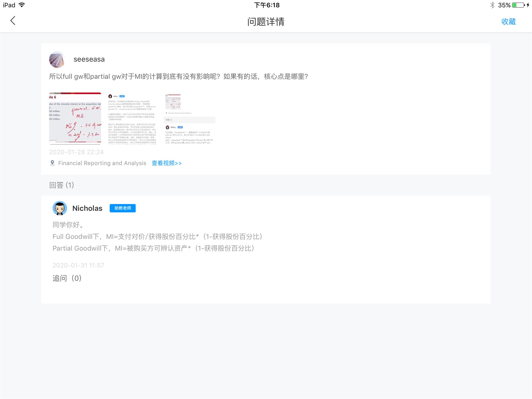The image size is (532, 399).
Task: Tap Nicholas's Full Goodwill answer text
Action: (x=157, y=237)
